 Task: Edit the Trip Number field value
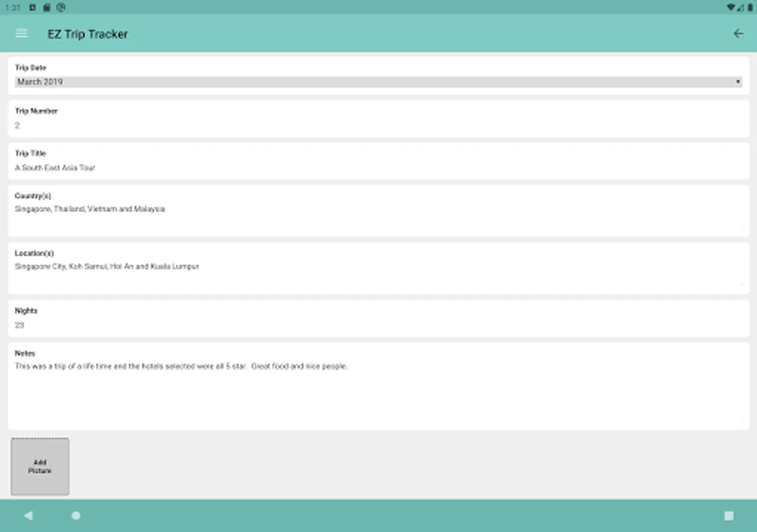click(x=378, y=125)
